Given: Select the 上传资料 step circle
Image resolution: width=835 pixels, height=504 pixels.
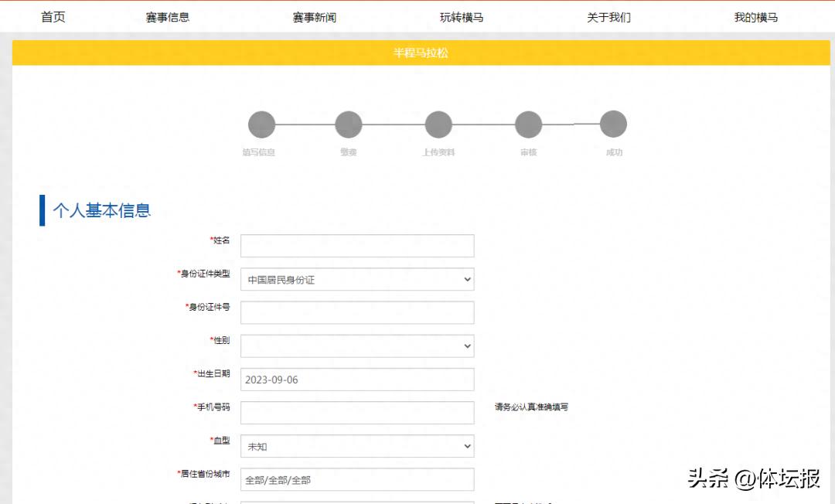Looking at the screenshot, I should [438, 124].
